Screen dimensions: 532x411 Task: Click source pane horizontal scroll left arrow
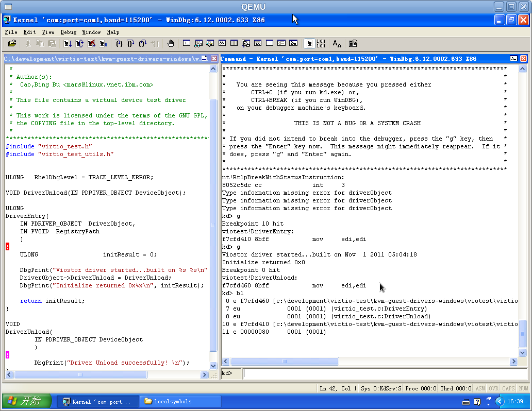9,375
